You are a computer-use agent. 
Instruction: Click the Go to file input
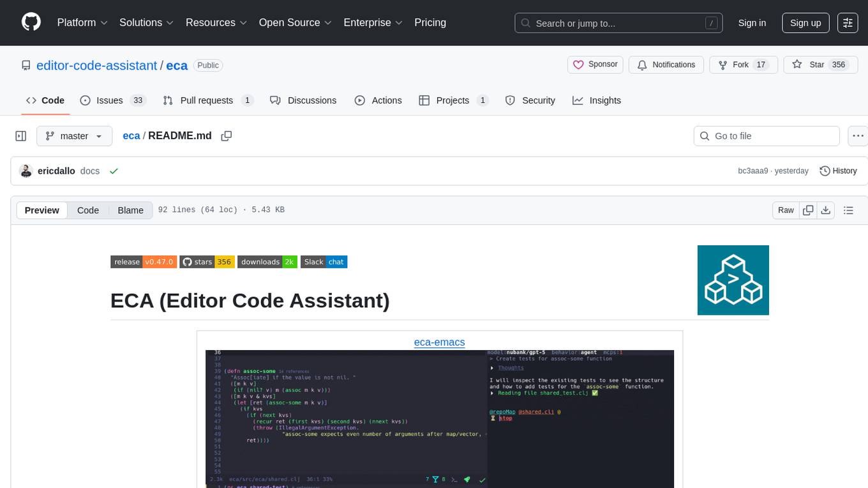coord(767,136)
